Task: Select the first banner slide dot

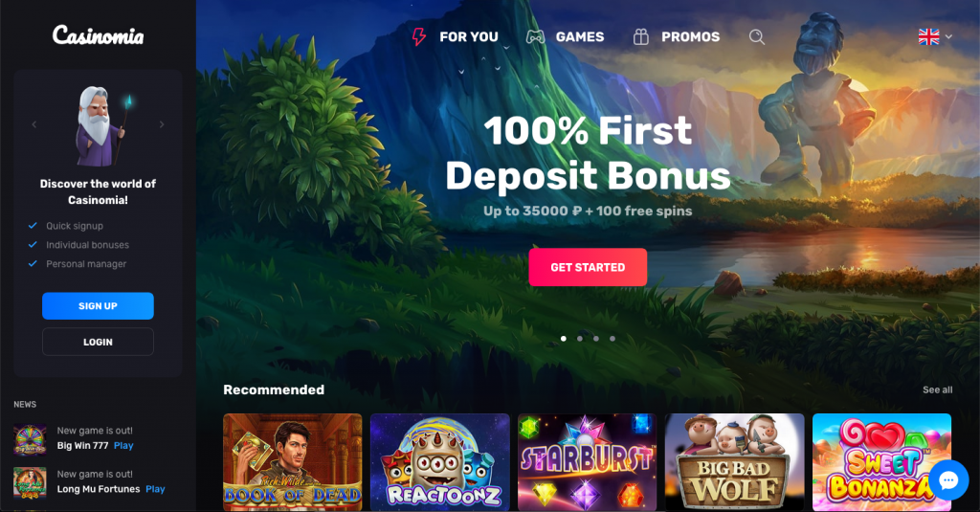Action: pyautogui.click(x=564, y=338)
